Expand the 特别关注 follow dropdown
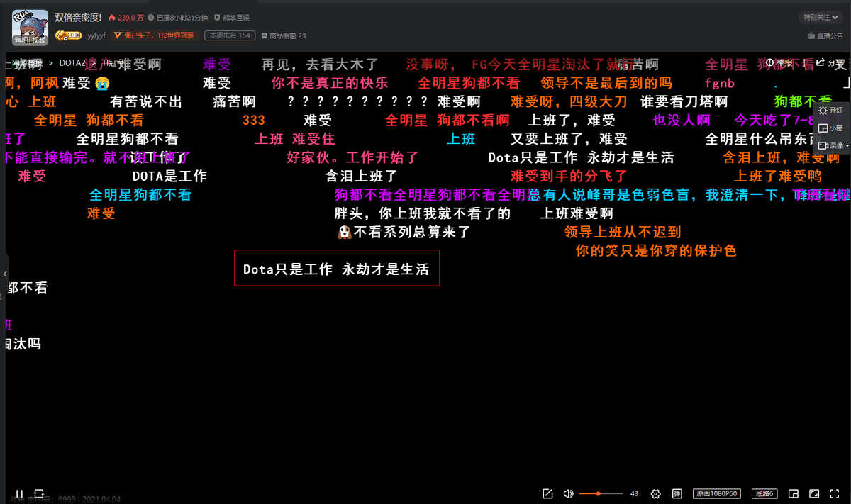 tap(820, 17)
